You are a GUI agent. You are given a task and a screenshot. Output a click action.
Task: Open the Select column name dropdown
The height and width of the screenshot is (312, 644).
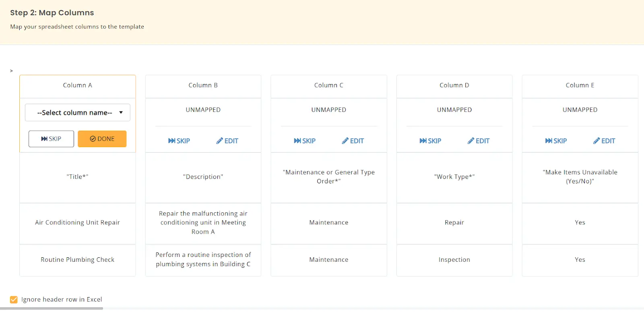pos(78,113)
